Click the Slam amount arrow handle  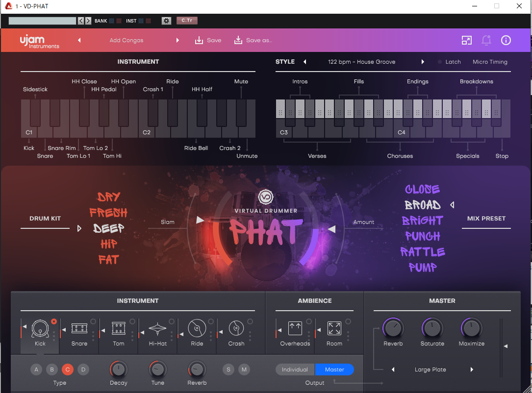(200, 220)
